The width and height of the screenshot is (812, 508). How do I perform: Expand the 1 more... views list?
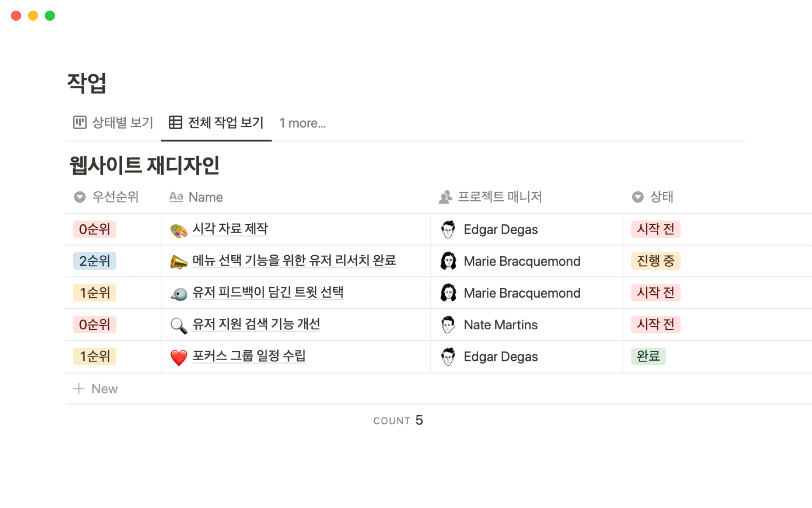coord(302,123)
